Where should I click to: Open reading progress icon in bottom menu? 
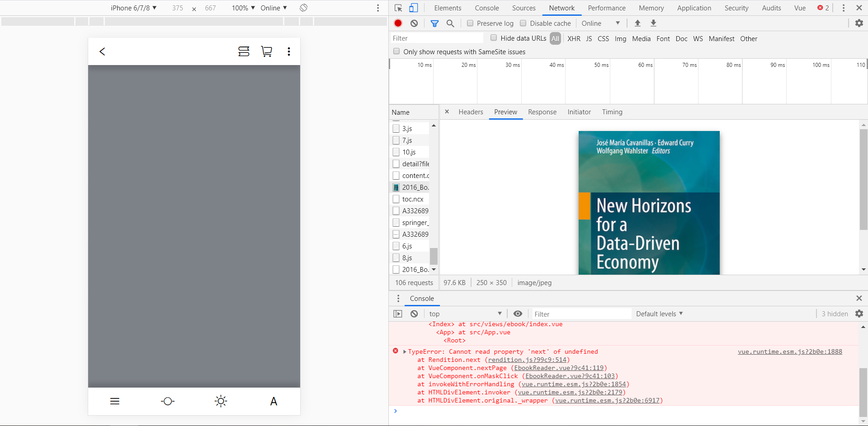[168, 401]
